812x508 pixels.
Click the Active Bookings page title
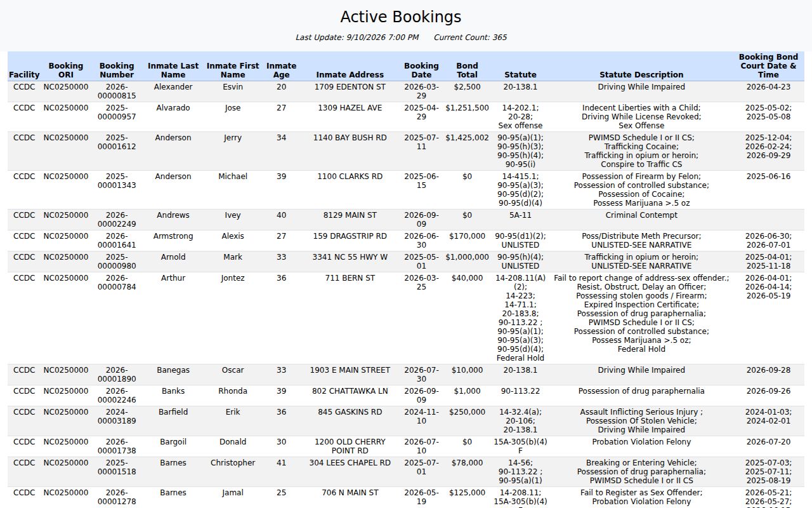click(x=401, y=17)
